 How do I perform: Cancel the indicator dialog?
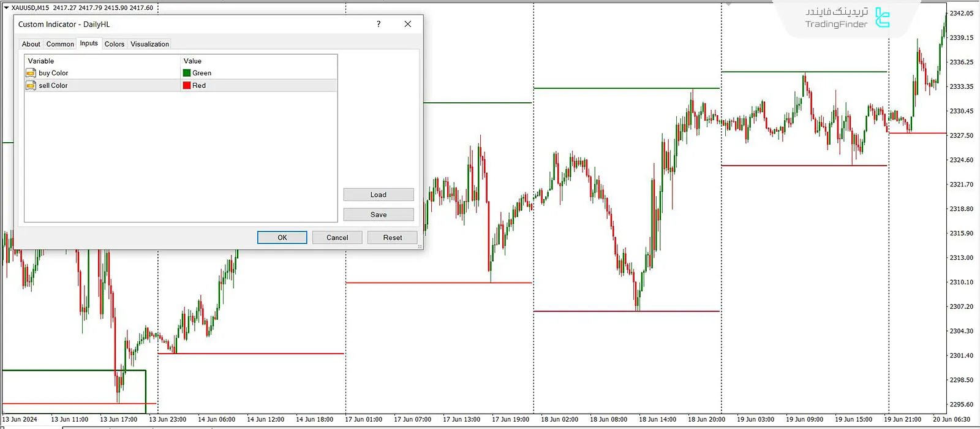click(337, 238)
